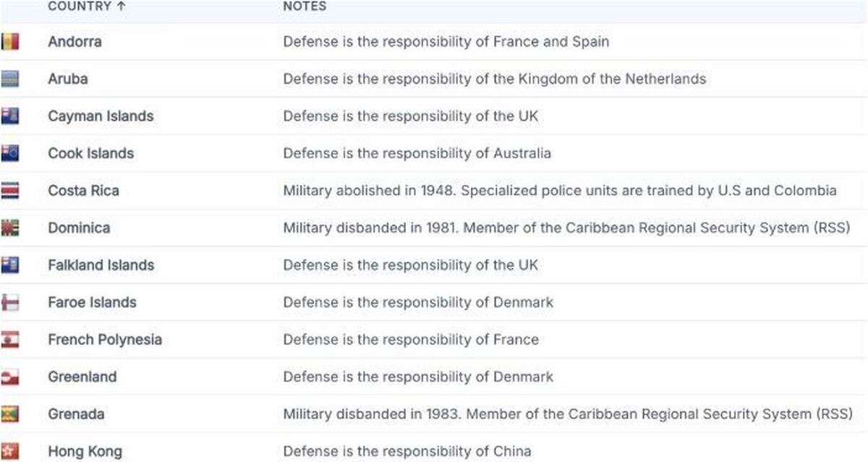868x462 pixels.
Task: Click the Aruba flag icon
Action: coord(10,79)
